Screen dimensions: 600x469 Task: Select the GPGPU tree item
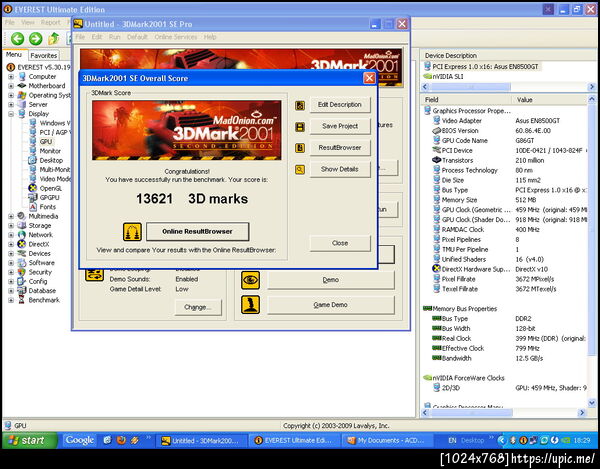coord(50,197)
